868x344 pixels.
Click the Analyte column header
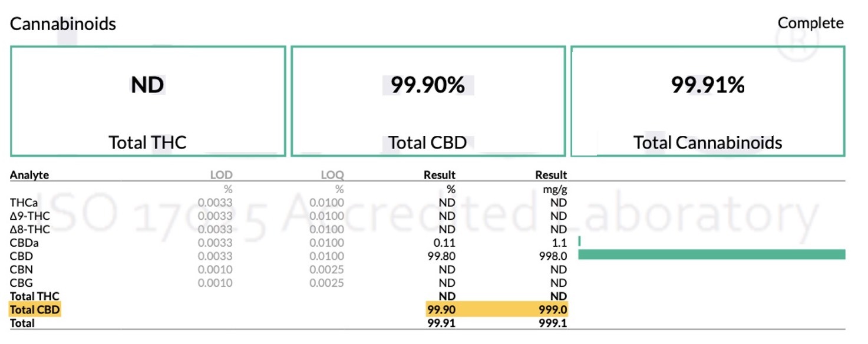29,175
